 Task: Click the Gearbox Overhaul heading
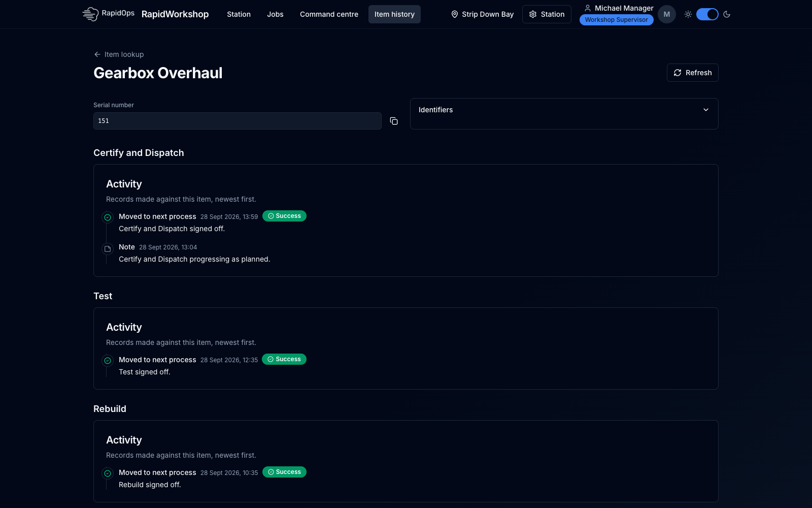pos(158,73)
